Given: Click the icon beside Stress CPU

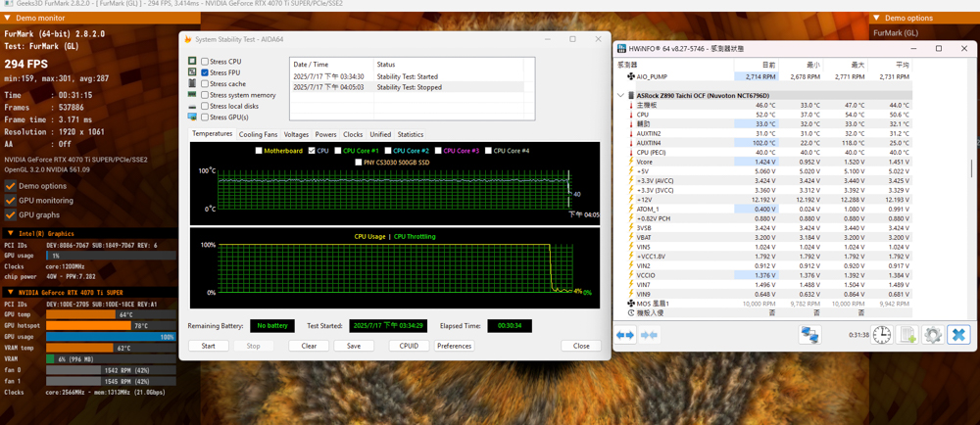Looking at the screenshot, I should click(x=192, y=61).
